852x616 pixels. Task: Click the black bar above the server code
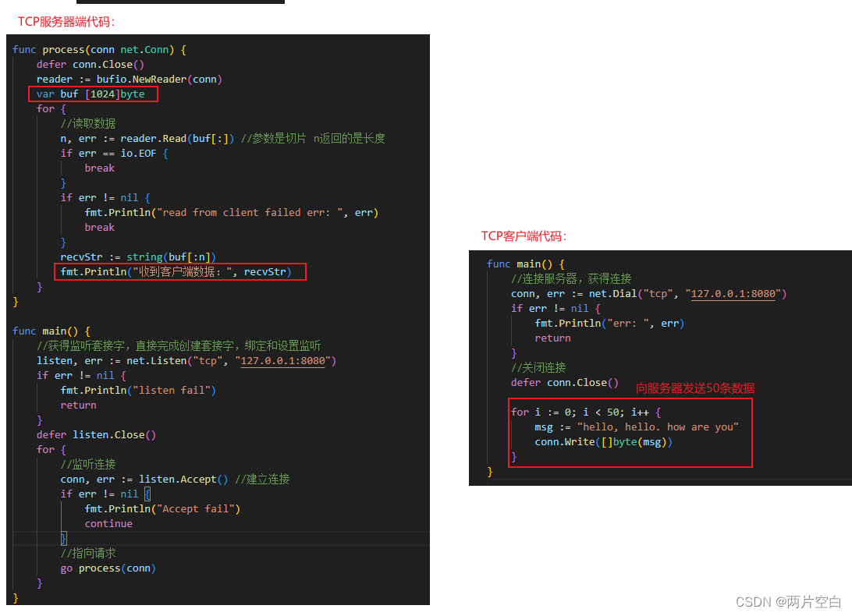pyautogui.click(x=180, y=3)
